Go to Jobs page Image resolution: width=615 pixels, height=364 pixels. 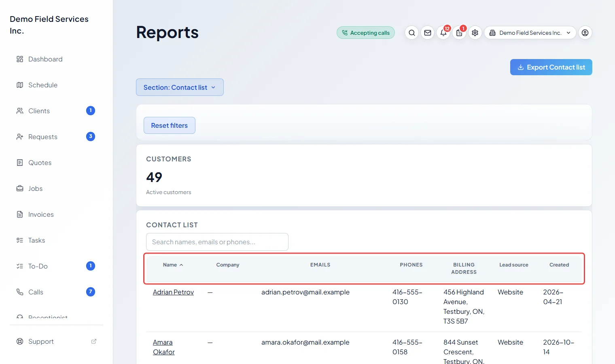(57, 188)
